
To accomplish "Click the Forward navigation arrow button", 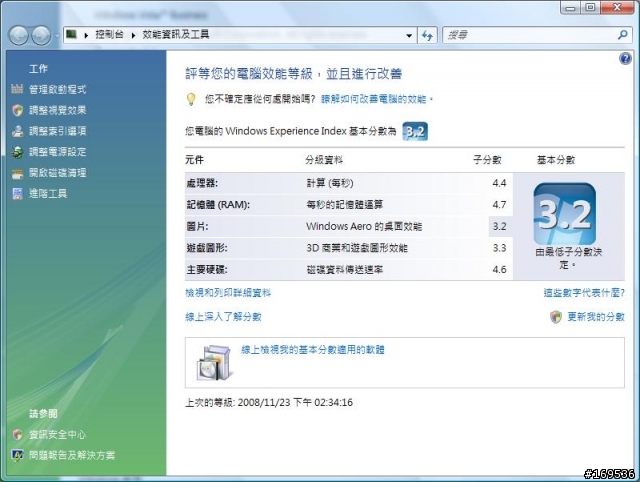I will (x=41, y=36).
